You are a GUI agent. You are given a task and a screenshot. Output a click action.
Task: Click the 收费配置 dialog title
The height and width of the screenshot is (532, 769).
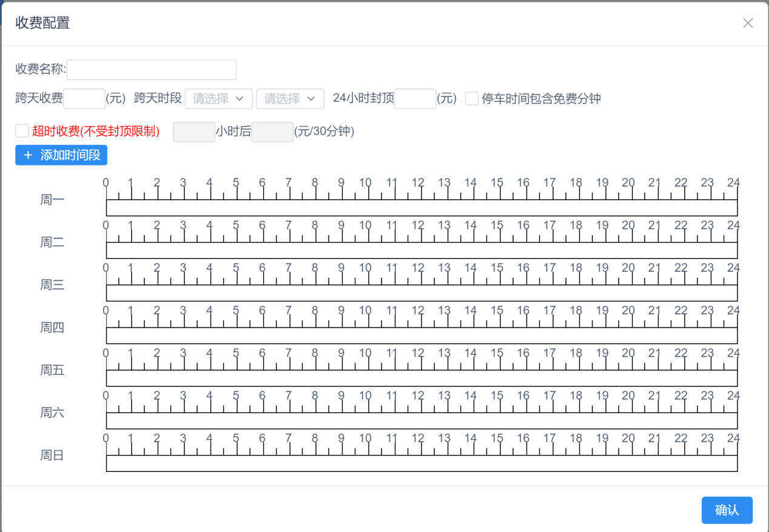pyautogui.click(x=42, y=23)
